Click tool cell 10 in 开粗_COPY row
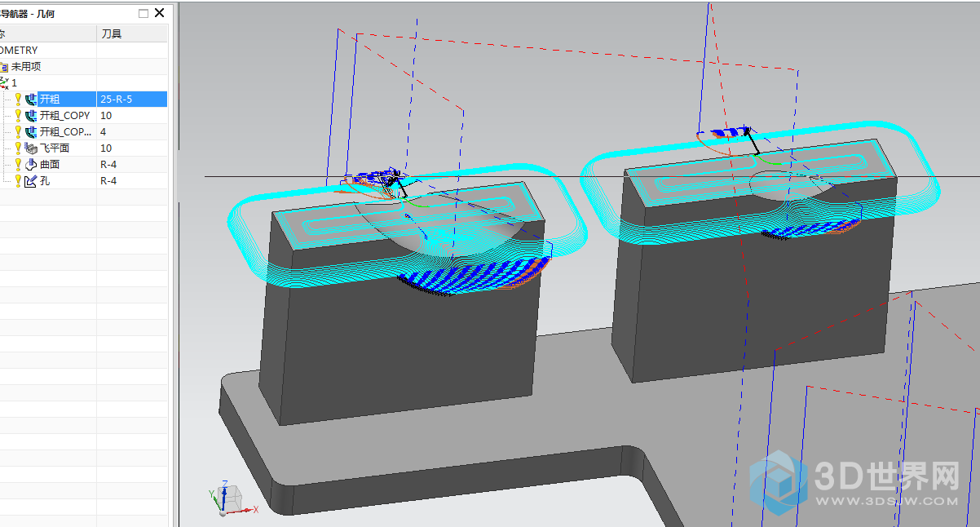The height and width of the screenshot is (527, 980). coord(132,115)
